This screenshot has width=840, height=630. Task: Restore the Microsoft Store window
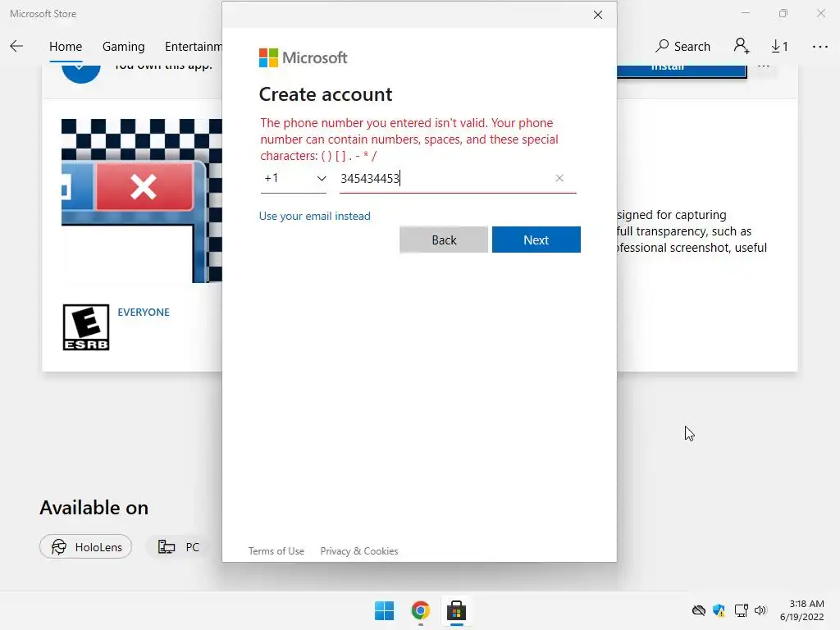click(783, 13)
